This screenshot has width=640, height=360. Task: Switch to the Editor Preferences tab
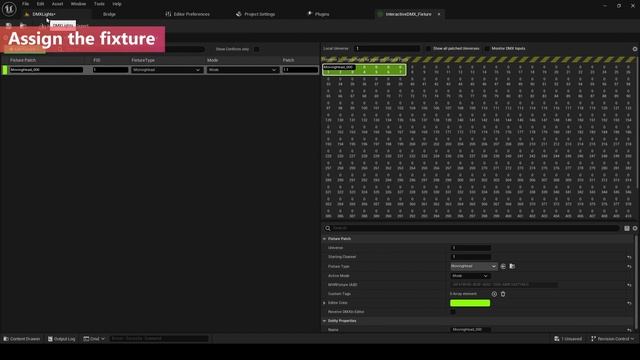click(188, 14)
